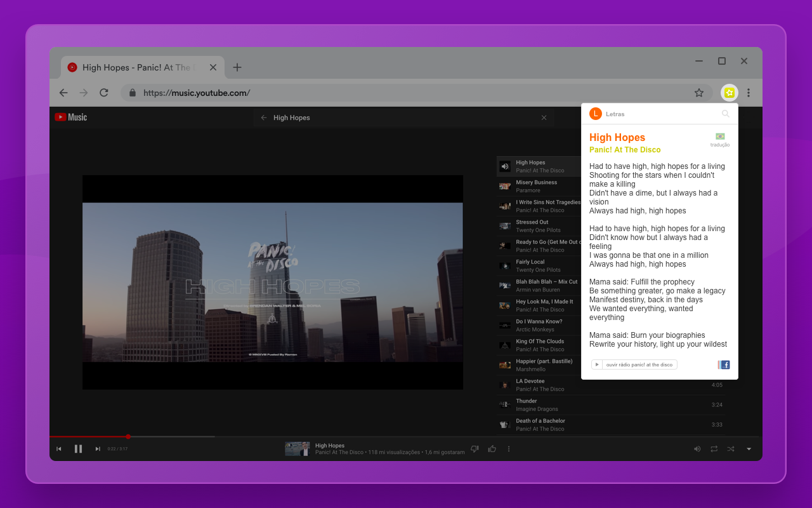Select Hey Look Ma, I Made It
The image size is (812, 508).
[x=539, y=305]
